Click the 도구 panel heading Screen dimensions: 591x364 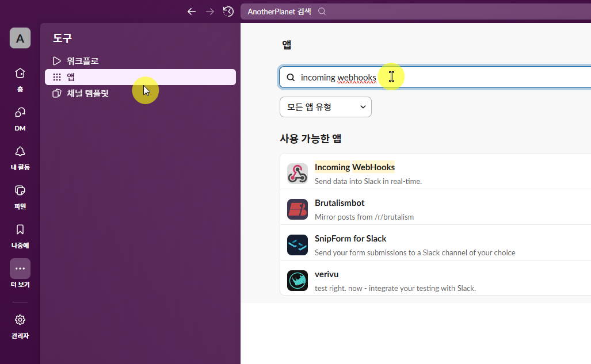pos(62,38)
